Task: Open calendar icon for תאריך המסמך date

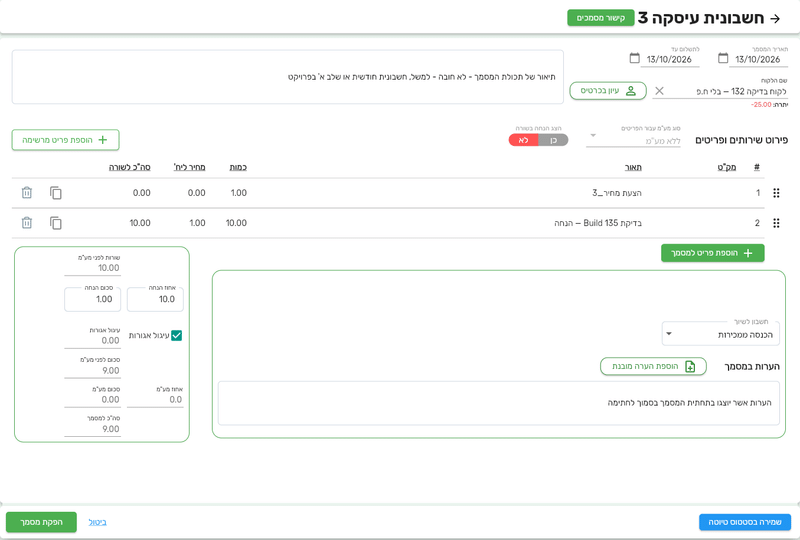Action: [x=723, y=58]
